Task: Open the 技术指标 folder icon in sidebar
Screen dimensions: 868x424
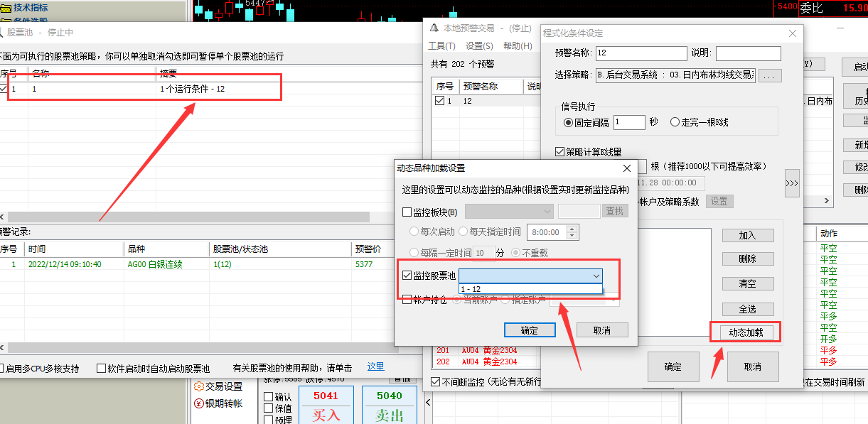Action: (x=6, y=7)
